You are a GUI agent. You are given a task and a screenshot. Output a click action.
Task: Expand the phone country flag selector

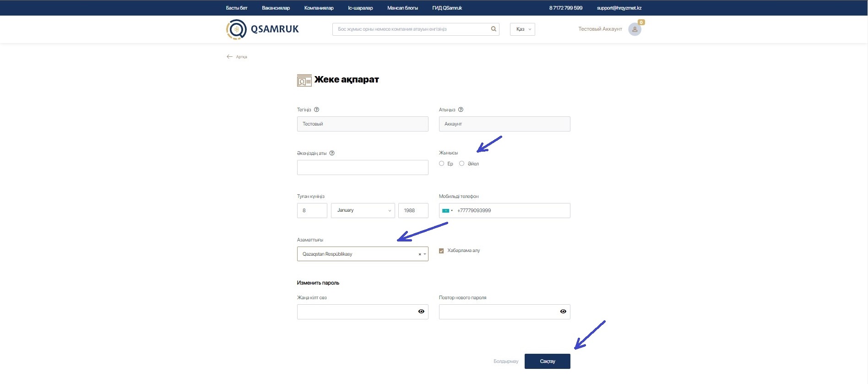447,211
